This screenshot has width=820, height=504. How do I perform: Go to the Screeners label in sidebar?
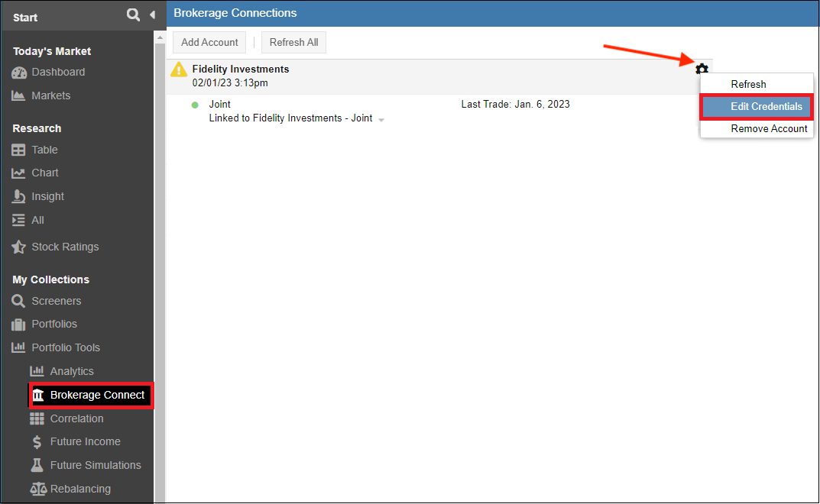(x=56, y=301)
